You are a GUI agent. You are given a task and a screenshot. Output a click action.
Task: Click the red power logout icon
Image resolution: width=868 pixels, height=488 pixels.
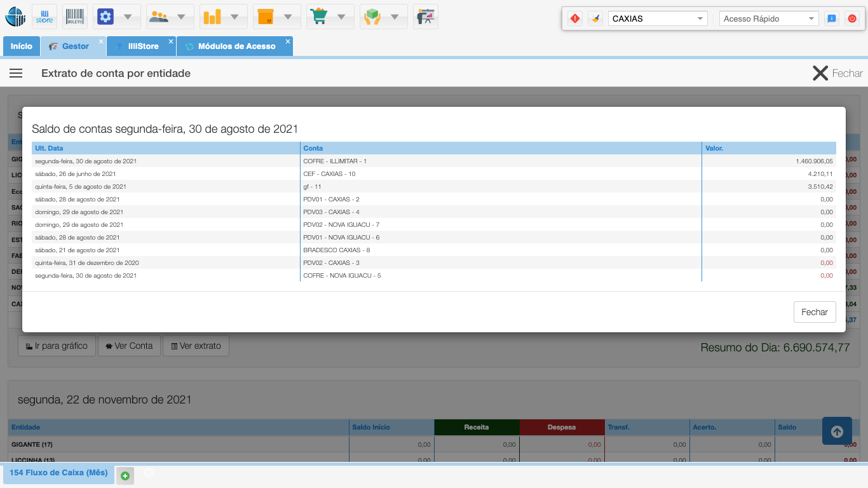coord(852,18)
